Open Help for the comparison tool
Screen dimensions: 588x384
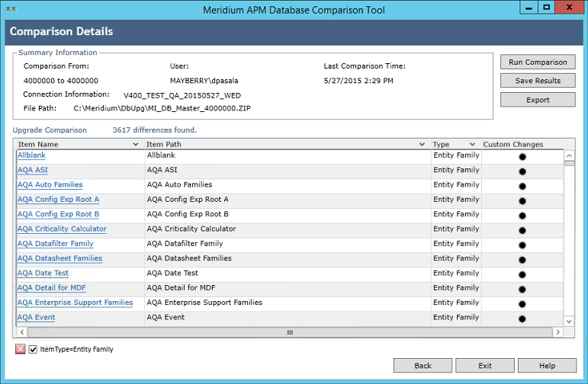pos(547,366)
